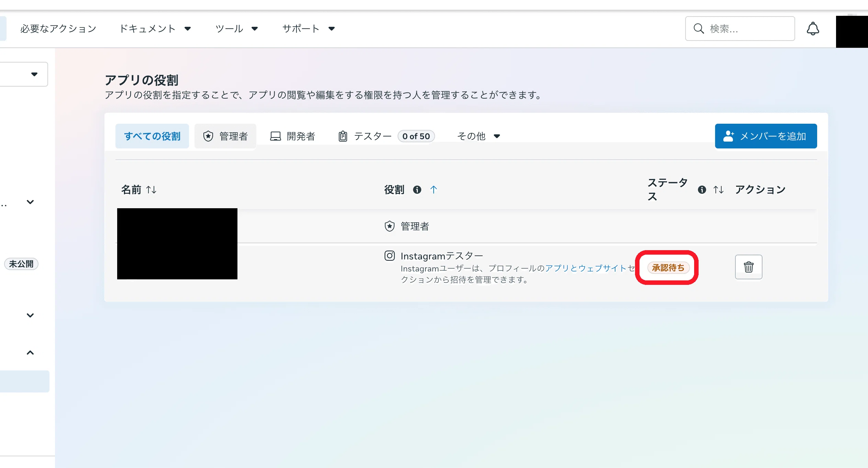Open the サポート dropdown menu
868x468 pixels.
(308, 29)
